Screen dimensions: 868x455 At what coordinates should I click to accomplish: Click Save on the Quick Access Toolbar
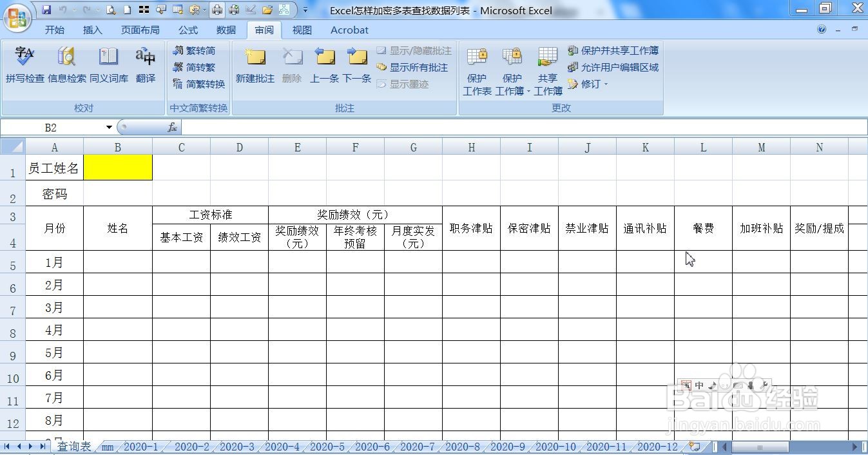coord(46,9)
